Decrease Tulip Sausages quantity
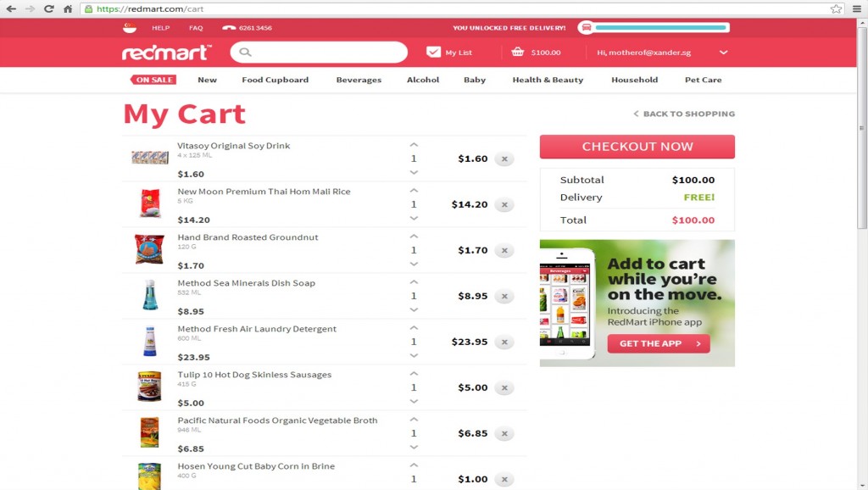 click(x=414, y=402)
